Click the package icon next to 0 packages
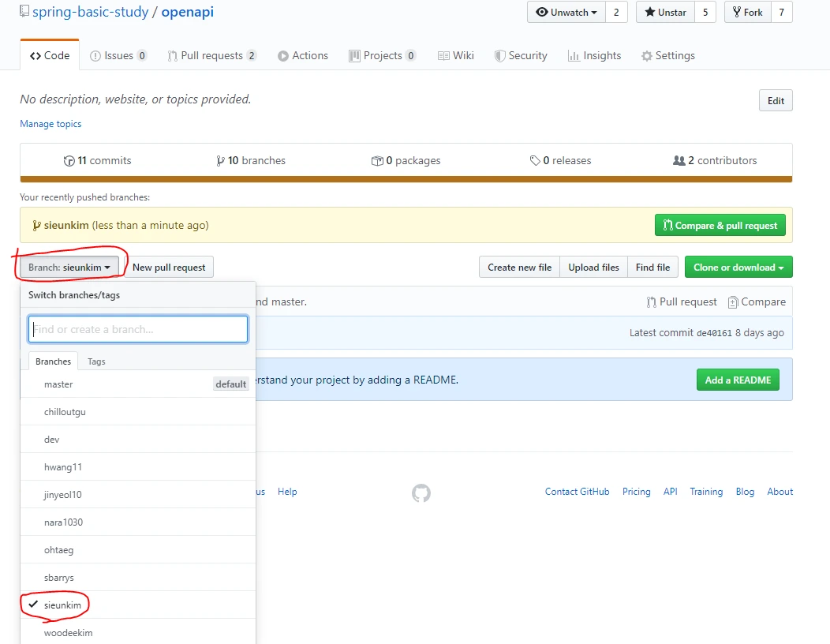Screen dimensions: 830x644 377,161
